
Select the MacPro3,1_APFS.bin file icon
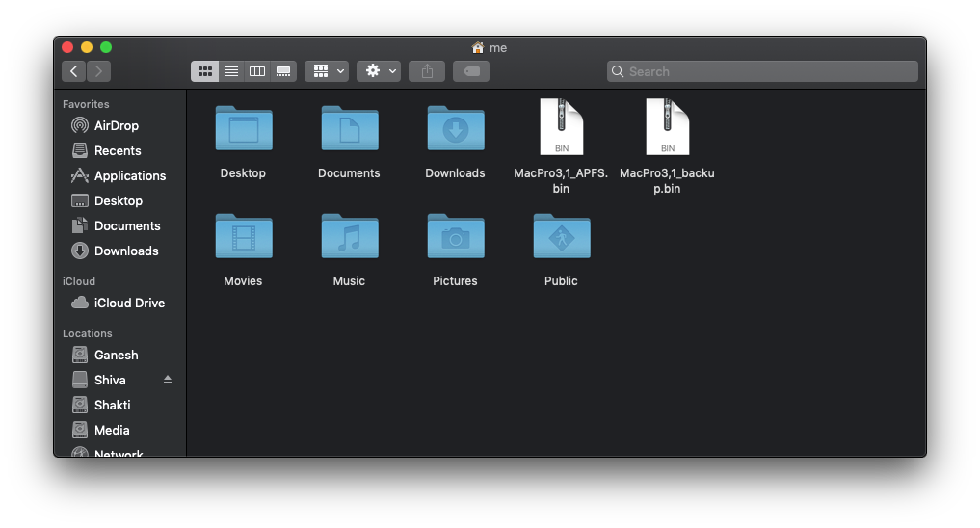[x=561, y=127]
